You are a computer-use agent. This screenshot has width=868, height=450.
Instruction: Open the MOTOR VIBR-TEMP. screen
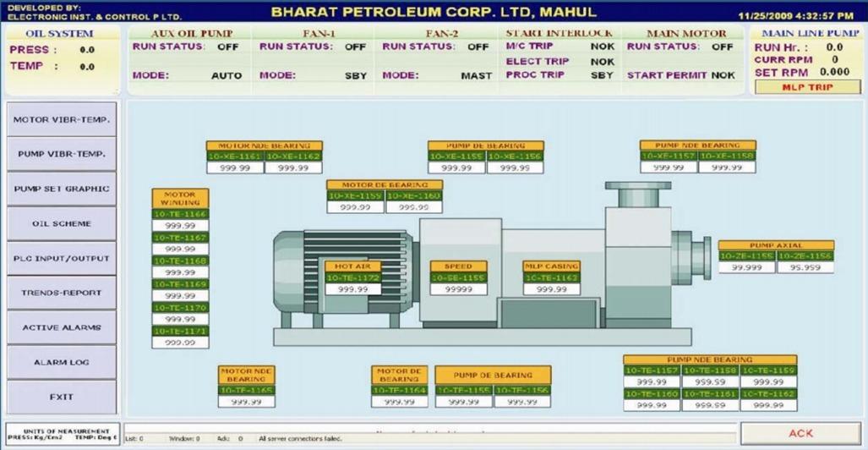tap(61, 120)
